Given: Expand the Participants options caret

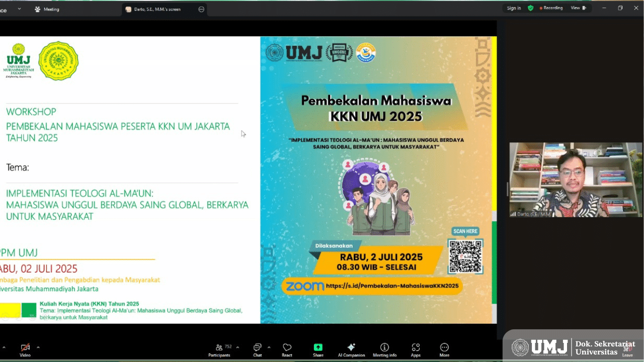Looking at the screenshot, I should click(x=237, y=347).
